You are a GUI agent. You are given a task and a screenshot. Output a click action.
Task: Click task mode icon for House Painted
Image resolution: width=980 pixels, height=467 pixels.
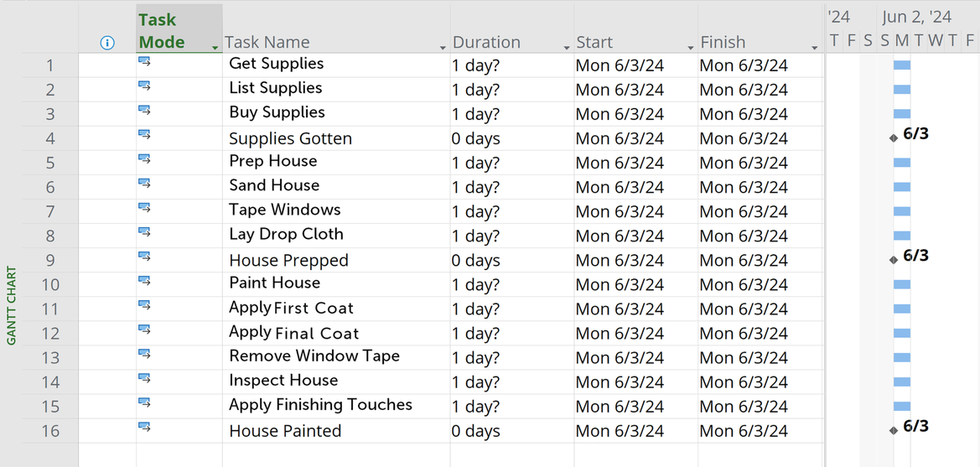click(x=144, y=427)
